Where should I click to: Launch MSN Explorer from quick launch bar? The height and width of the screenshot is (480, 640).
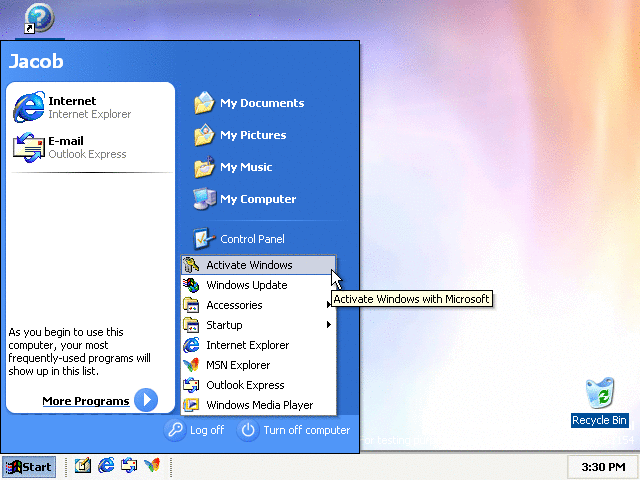[152, 465]
